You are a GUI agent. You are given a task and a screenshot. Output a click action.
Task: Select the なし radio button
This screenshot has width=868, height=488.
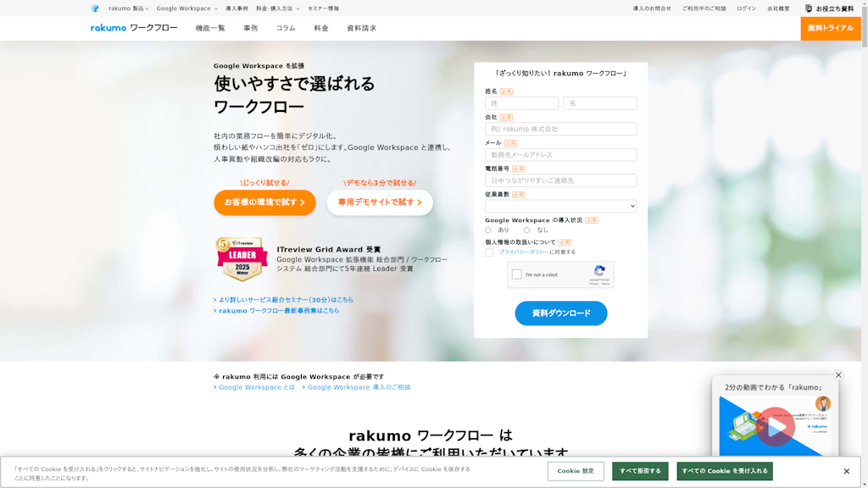[x=526, y=230]
